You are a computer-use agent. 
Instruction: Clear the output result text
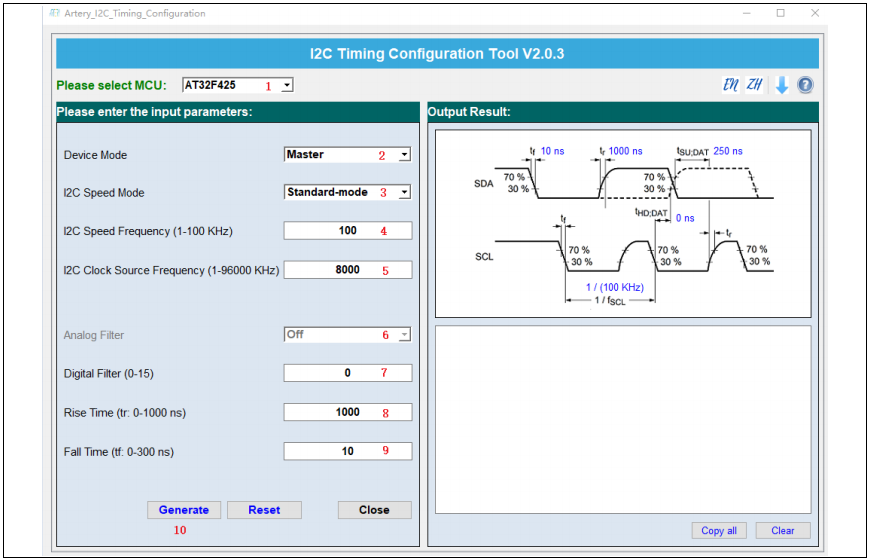(782, 531)
